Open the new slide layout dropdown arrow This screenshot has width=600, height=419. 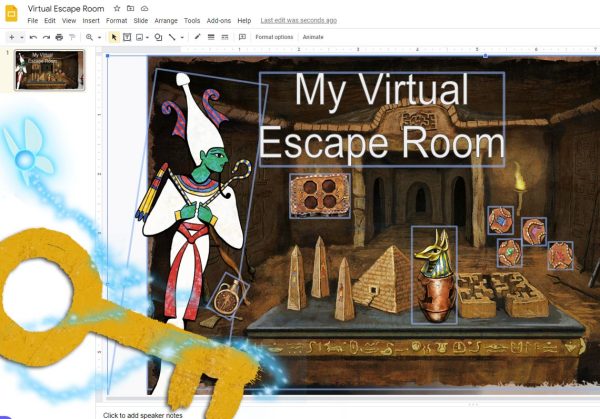point(22,37)
